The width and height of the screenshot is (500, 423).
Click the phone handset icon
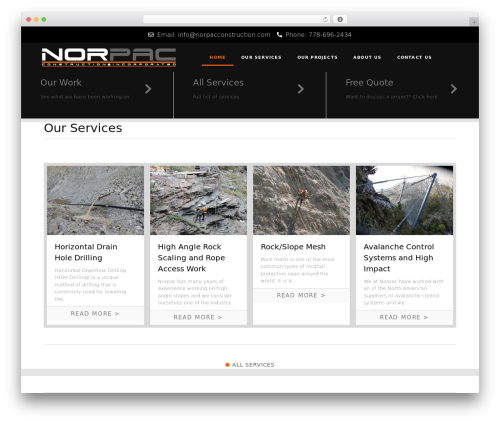279,35
